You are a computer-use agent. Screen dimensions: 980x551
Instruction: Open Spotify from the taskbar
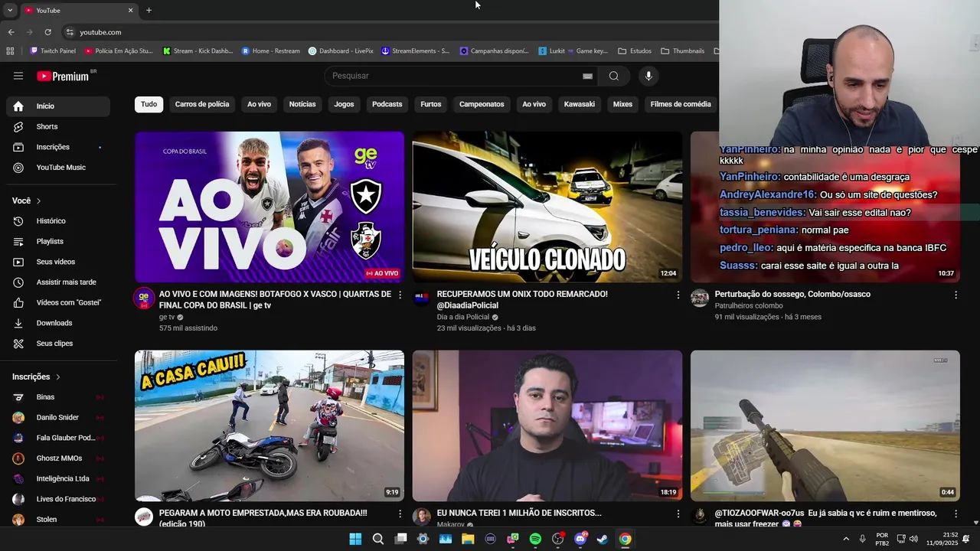[535, 539]
